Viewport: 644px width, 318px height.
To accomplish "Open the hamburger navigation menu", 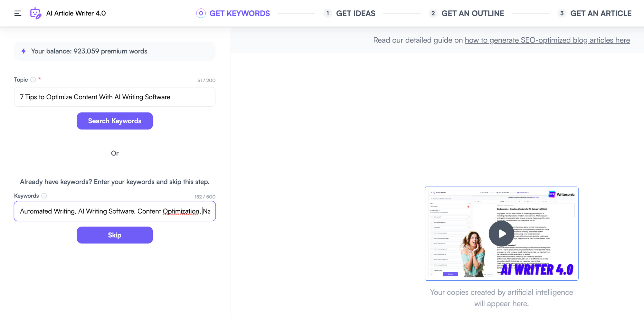I will pos(18,13).
